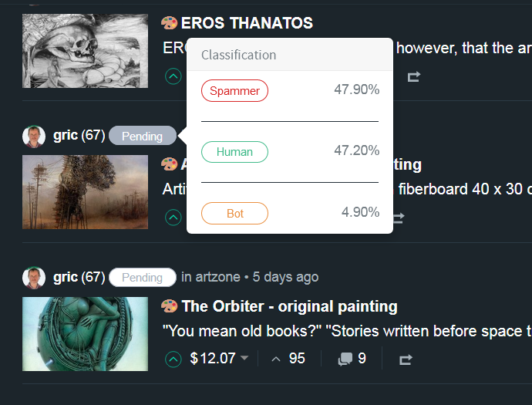Reblog The Orbiter original painting post
This screenshot has height=405, width=532.
pos(406,359)
